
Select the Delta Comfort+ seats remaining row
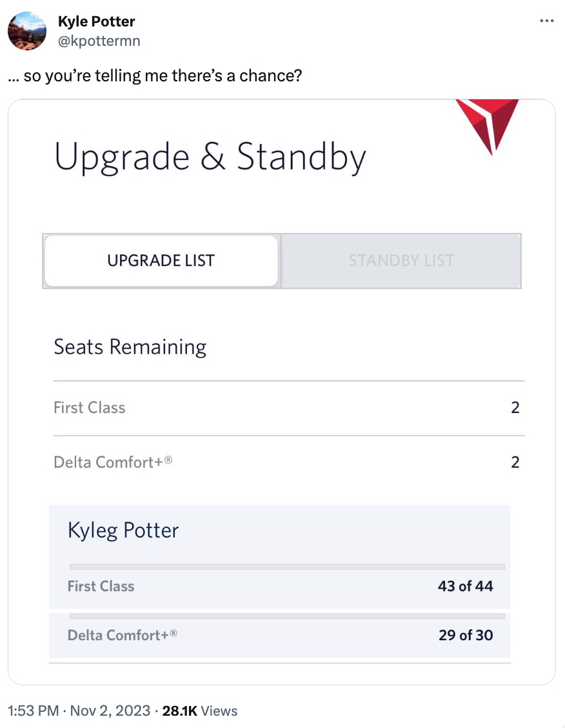click(x=284, y=462)
